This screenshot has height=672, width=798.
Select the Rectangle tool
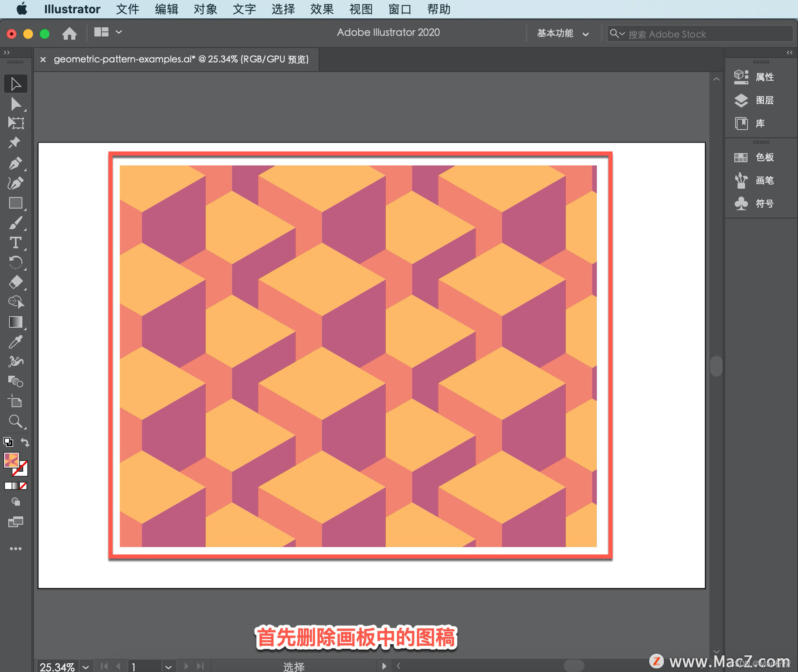point(15,203)
